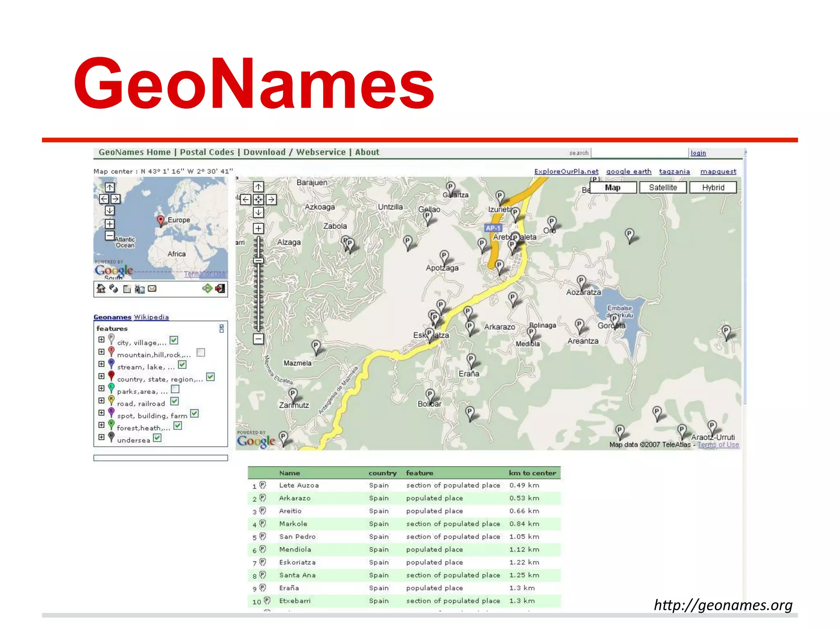Image resolution: width=840 pixels, height=630 pixels.
Task: Uncheck country, state, region checkbox
Action: (210, 377)
